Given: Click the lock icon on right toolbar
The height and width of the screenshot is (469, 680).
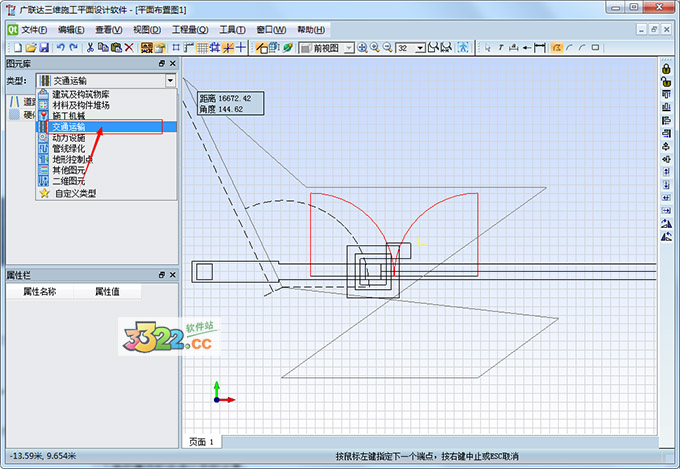Looking at the screenshot, I should (x=666, y=67).
